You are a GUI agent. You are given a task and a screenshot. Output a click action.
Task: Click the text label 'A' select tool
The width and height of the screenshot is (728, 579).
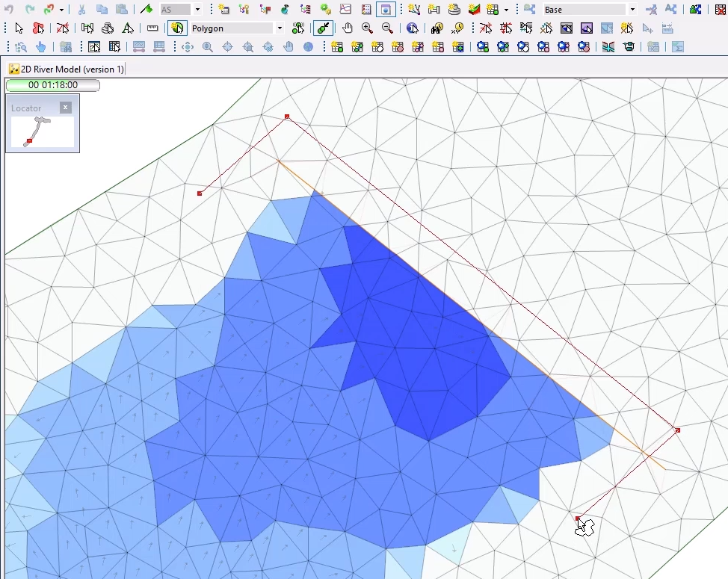click(x=128, y=28)
